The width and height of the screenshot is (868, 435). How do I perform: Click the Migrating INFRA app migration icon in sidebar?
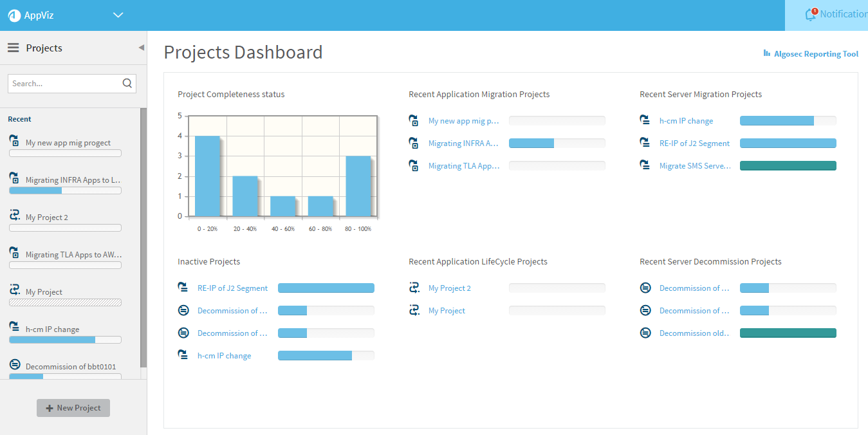14,178
